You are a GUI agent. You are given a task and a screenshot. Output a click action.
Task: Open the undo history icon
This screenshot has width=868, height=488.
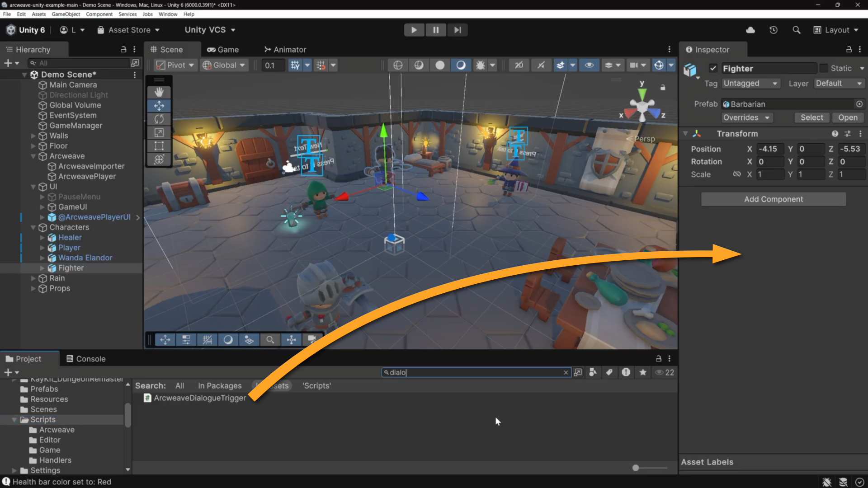[774, 30]
